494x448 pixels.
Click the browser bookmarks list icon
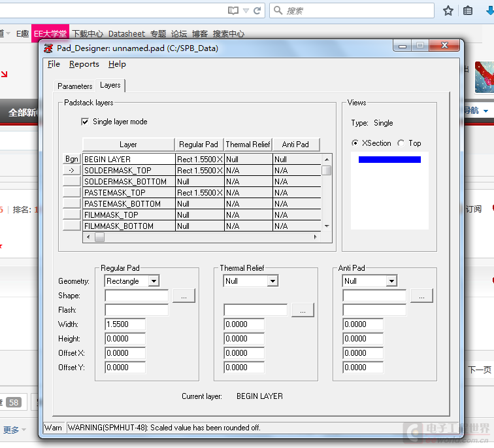tap(468, 10)
